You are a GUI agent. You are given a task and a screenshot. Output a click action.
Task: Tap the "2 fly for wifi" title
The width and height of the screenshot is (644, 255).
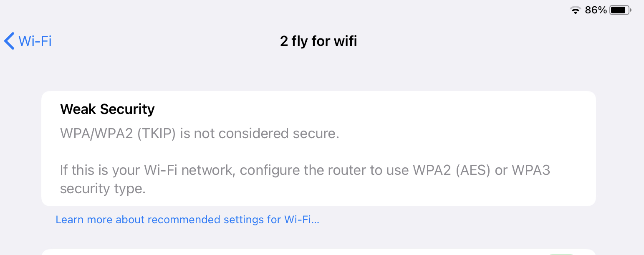tap(318, 41)
